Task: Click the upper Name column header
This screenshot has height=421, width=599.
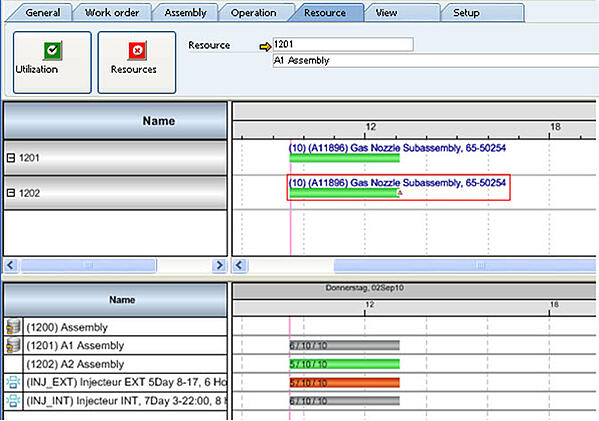Action: pos(115,121)
